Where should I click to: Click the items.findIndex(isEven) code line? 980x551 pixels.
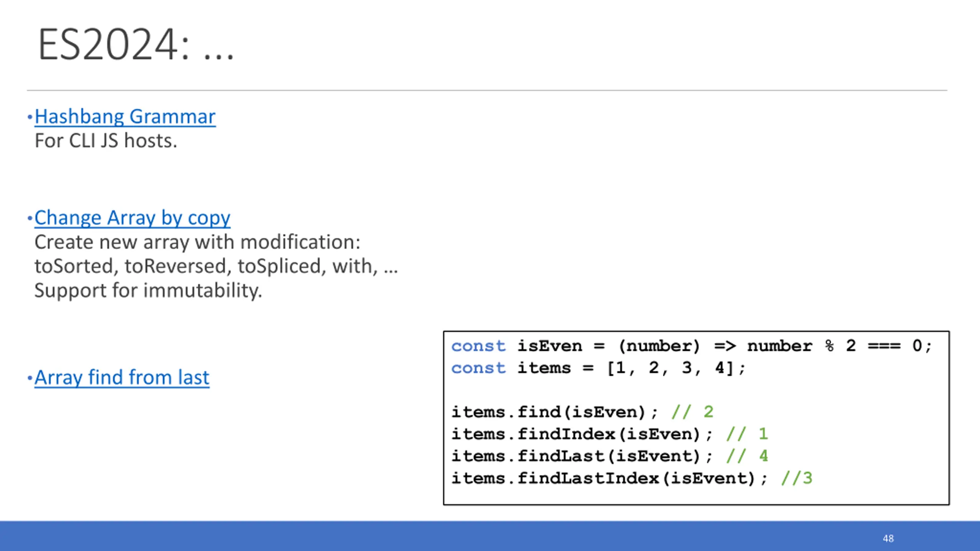point(610,434)
